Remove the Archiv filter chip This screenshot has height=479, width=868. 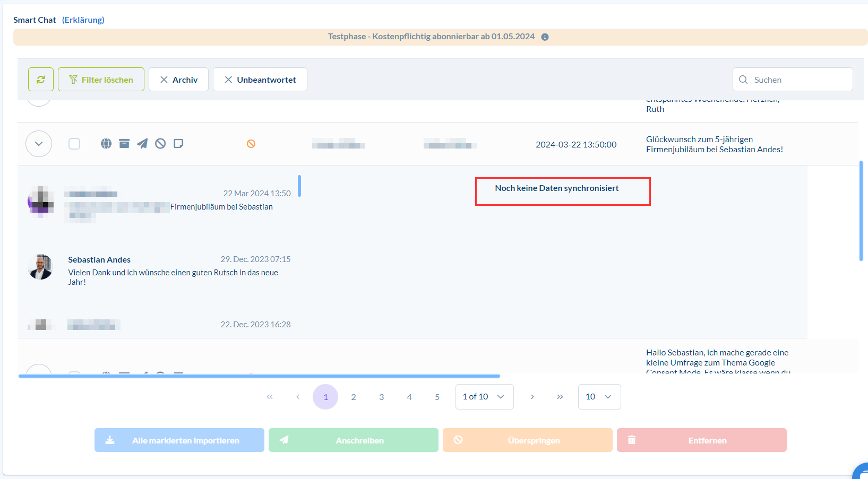[x=178, y=80]
